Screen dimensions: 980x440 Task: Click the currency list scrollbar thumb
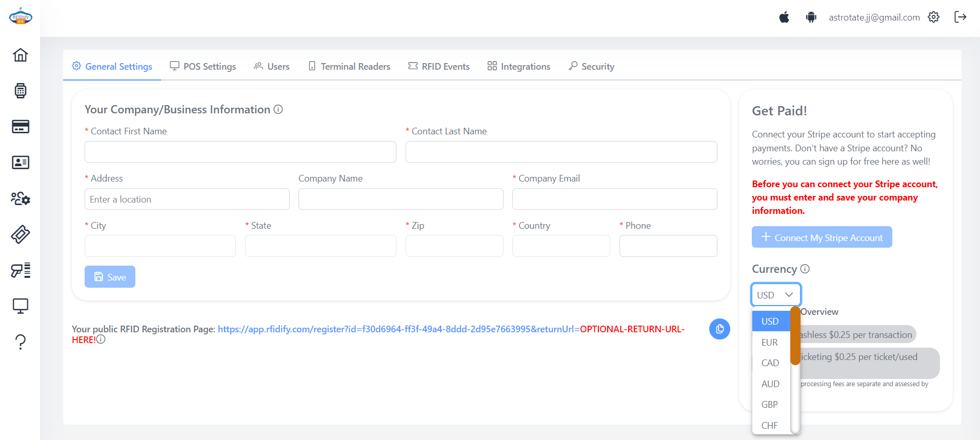point(795,336)
